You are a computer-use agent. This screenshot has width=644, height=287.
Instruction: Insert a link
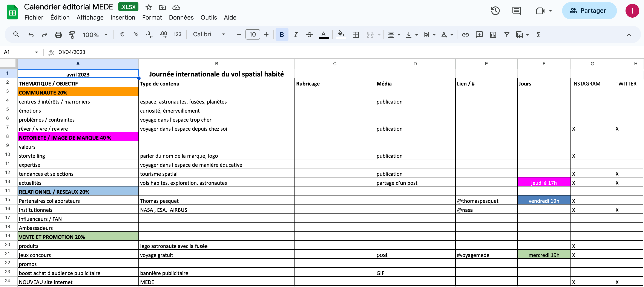(465, 34)
